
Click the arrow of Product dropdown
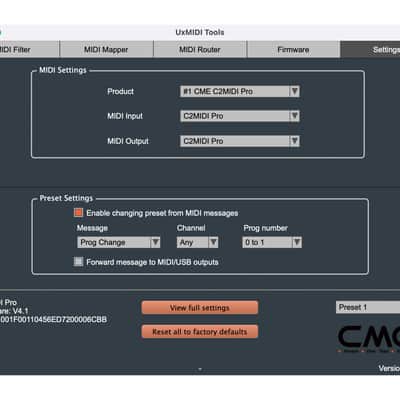294,91
